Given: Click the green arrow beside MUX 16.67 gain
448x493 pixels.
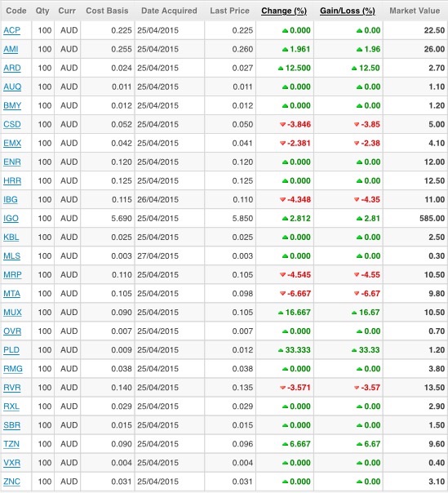Looking at the screenshot, I should click(x=354, y=313).
